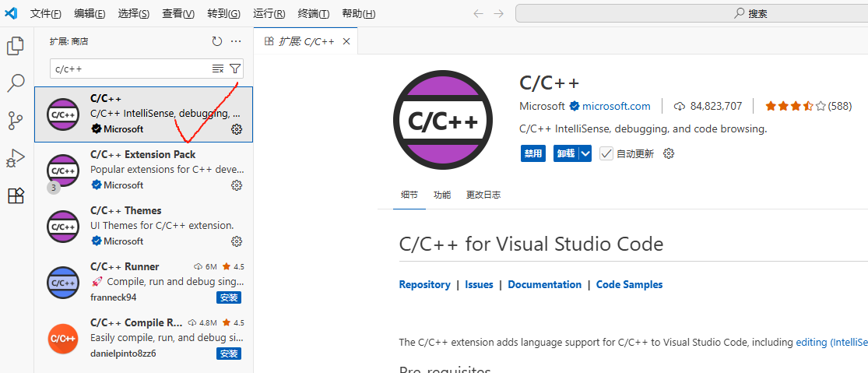Open Source Control view in activity bar
This screenshot has width=868, height=373.
click(16, 121)
